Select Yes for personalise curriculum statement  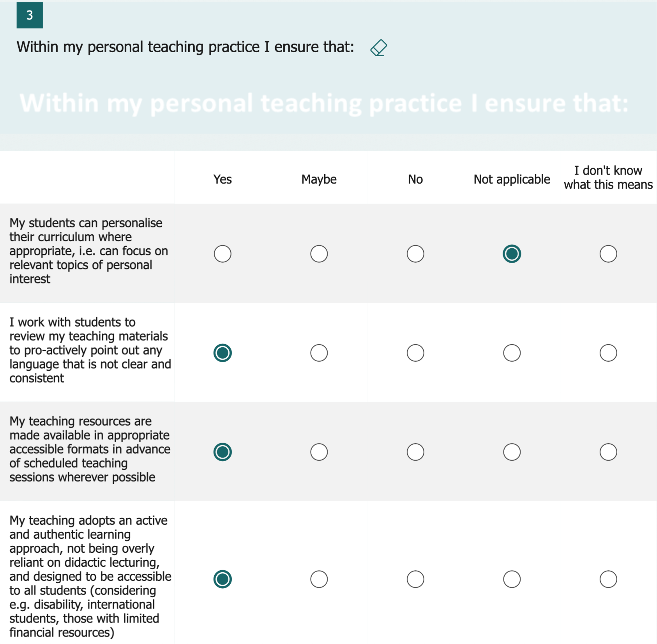click(223, 254)
